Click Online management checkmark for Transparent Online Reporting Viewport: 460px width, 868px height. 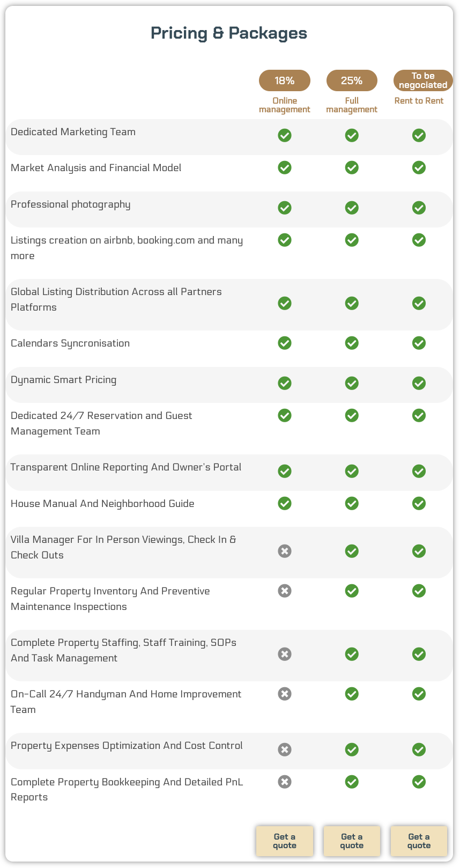click(x=285, y=471)
